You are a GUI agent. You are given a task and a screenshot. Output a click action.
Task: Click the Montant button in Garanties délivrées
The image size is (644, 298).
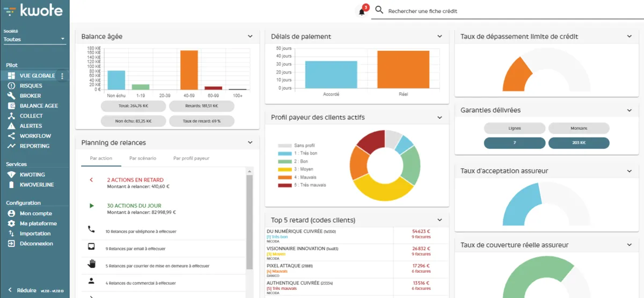point(579,128)
